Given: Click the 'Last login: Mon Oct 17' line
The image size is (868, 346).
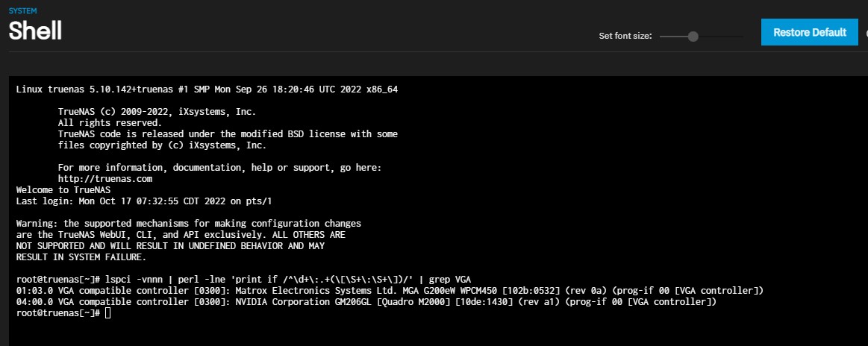Looking at the screenshot, I should (x=144, y=201).
